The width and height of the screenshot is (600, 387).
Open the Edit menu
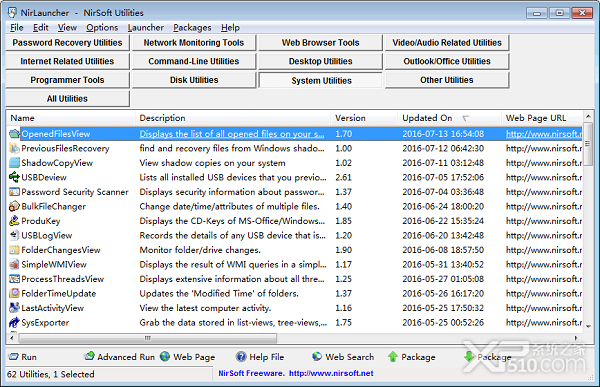pyautogui.click(x=41, y=28)
